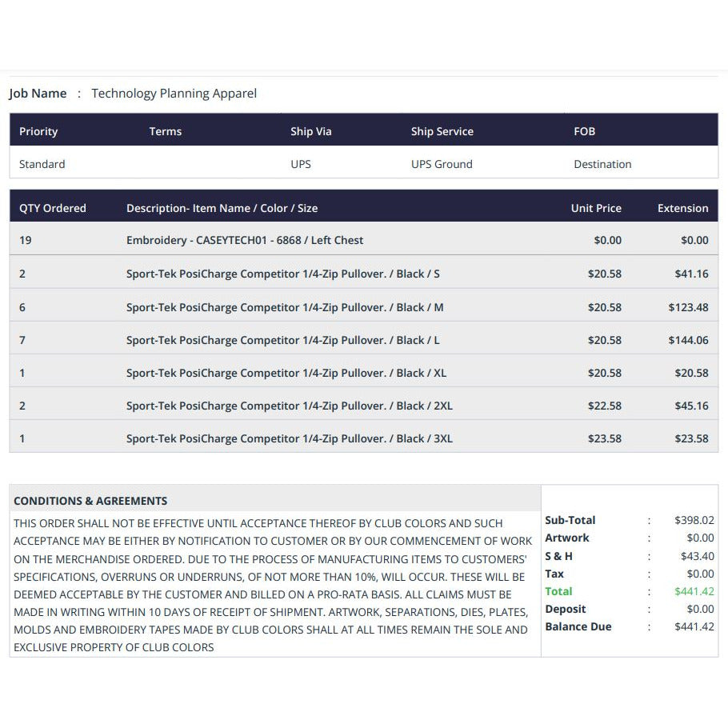Click the Extension column header
Image resolution: width=728 pixels, height=728 pixels.
[x=682, y=208]
